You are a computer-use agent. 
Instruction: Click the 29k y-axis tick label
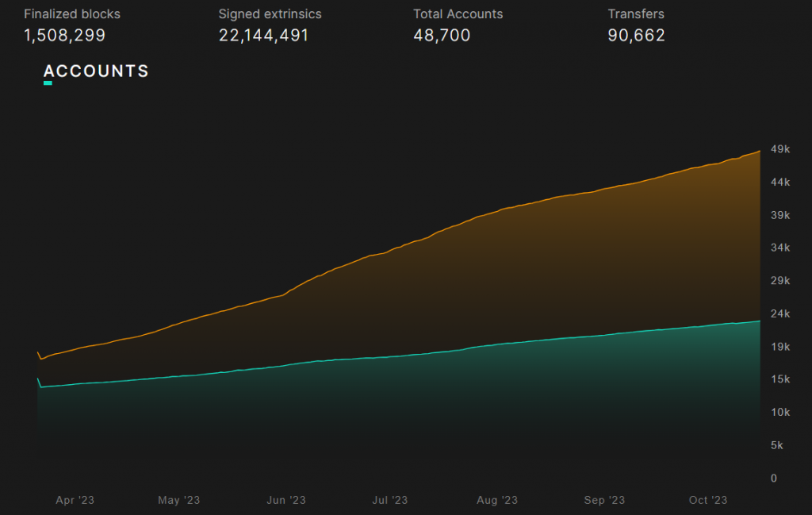click(780, 281)
